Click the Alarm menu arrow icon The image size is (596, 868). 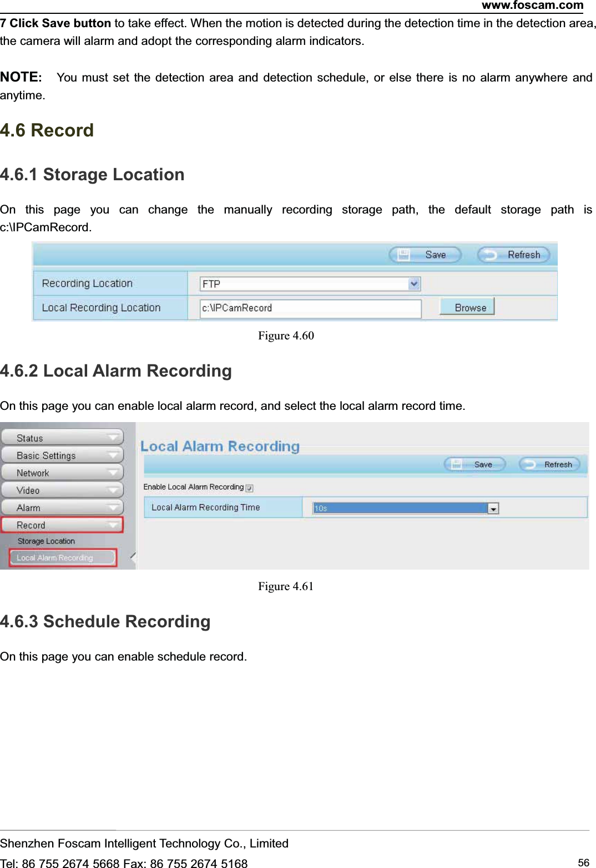pyautogui.click(x=114, y=507)
